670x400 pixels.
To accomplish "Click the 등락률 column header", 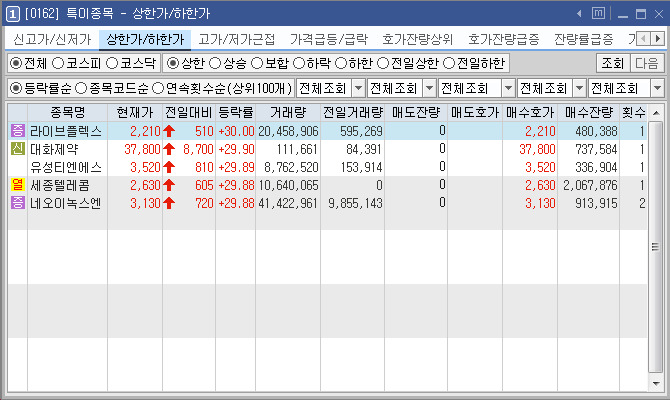I will (235, 112).
